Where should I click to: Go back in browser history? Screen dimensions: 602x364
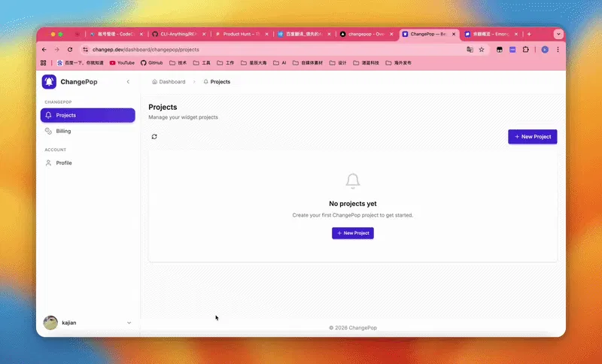tap(44, 50)
